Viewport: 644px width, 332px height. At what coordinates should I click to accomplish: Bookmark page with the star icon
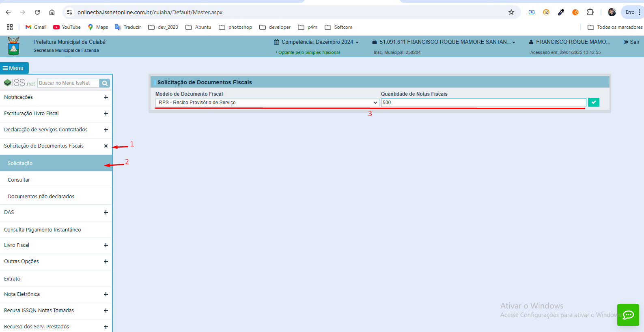(x=511, y=12)
